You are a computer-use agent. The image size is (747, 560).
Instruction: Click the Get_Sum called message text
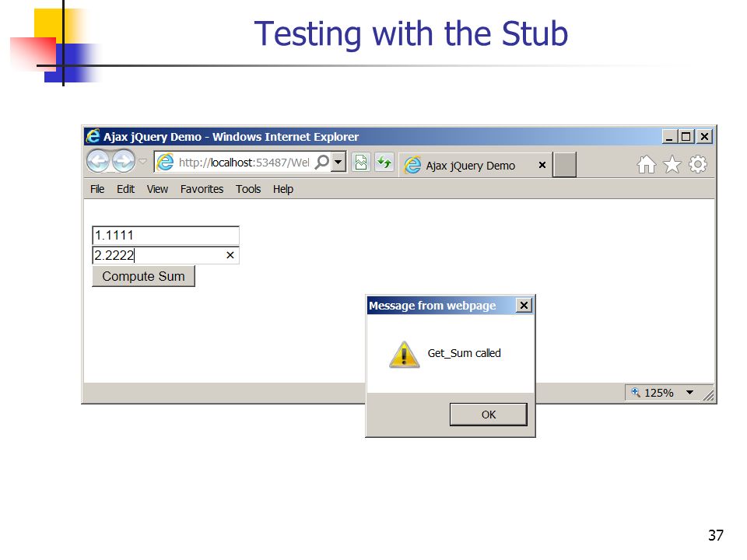(x=464, y=353)
